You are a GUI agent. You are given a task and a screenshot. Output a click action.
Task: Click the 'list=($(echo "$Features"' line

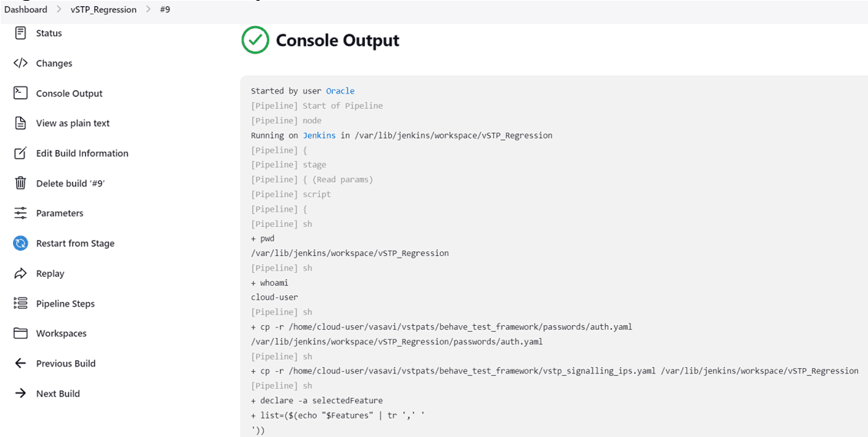click(337, 416)
